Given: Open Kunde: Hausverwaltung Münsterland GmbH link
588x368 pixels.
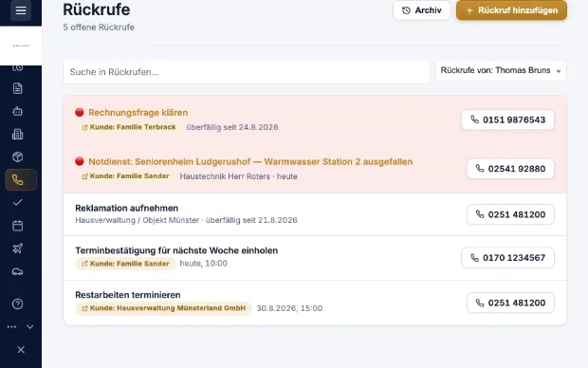Looking at the screenshot, I should tap(163, 308).
